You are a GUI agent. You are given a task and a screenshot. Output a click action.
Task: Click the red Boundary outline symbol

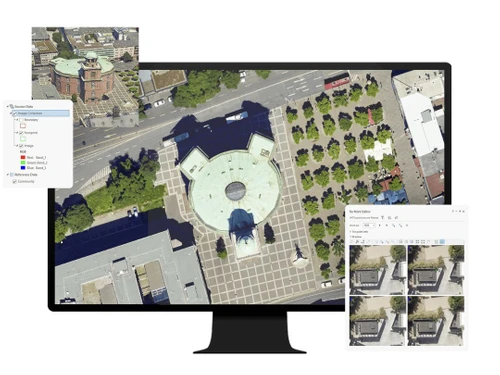[x=23, y=126]
